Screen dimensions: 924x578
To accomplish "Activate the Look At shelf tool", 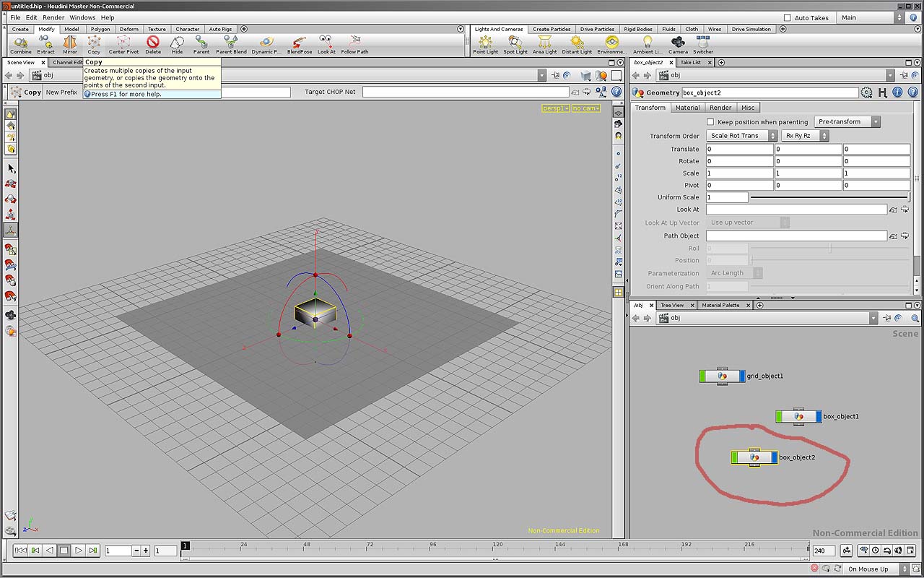I will click(326, 45).
